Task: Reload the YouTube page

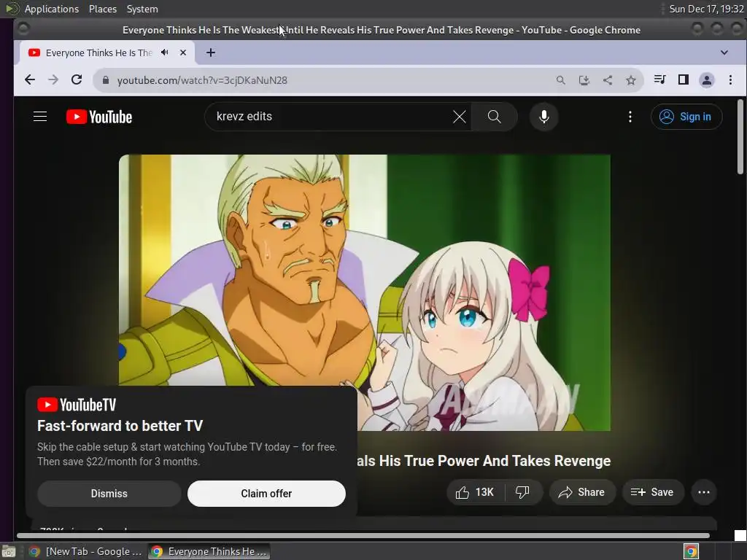Action: click(x=77, y=80)
